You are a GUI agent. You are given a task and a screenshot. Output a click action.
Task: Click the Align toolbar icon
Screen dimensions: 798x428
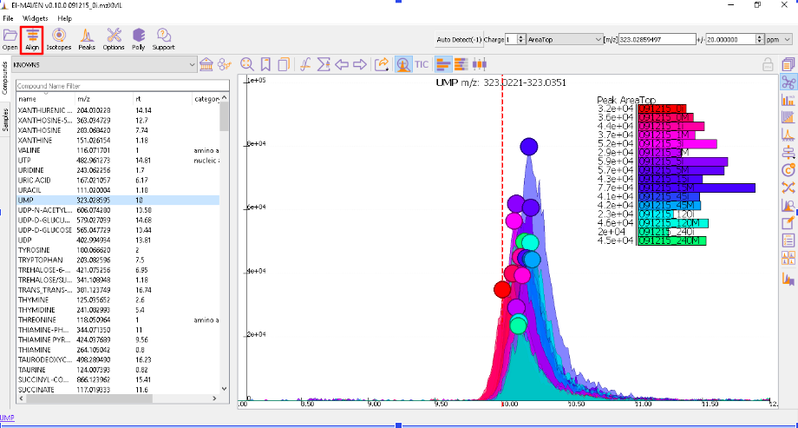(32, 39)
